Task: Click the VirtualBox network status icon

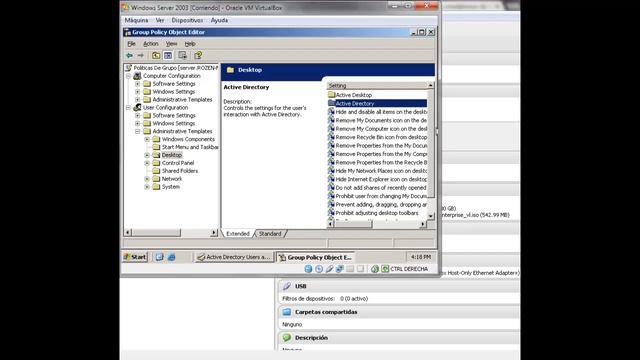Action: click(x=340, y=269)
